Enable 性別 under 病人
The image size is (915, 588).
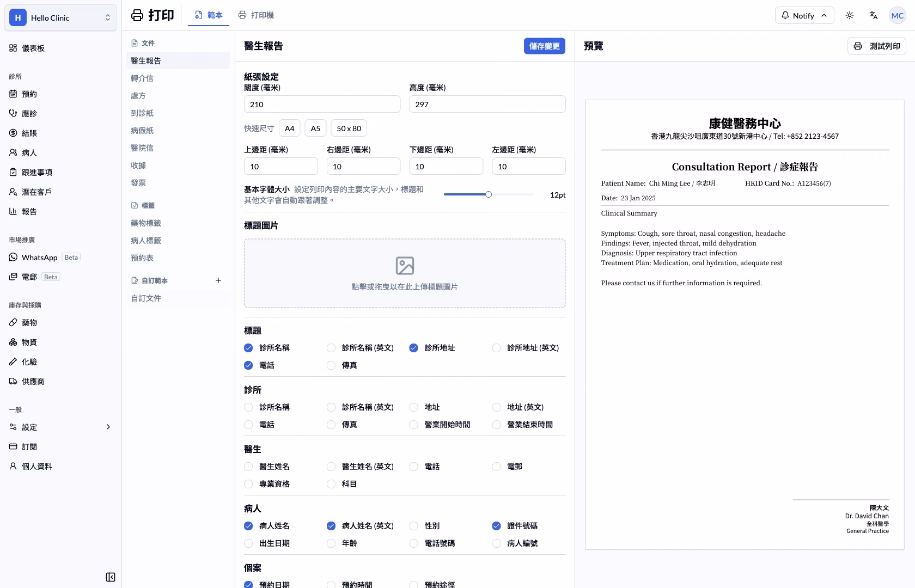pos(414,526)
